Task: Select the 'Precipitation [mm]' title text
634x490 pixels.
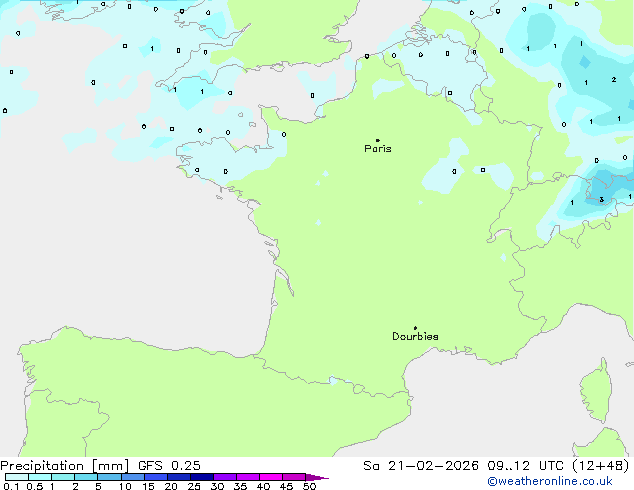Action: coord(65,466)
